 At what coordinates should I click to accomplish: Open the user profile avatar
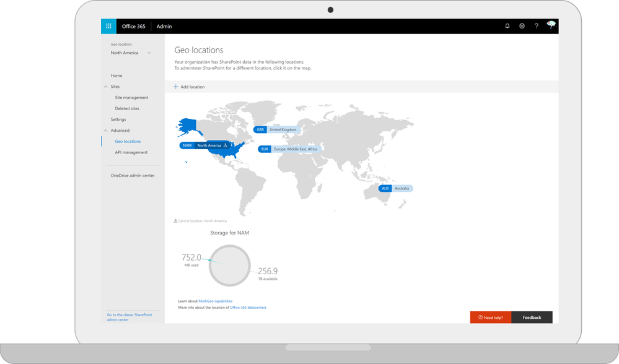[551, 25]
